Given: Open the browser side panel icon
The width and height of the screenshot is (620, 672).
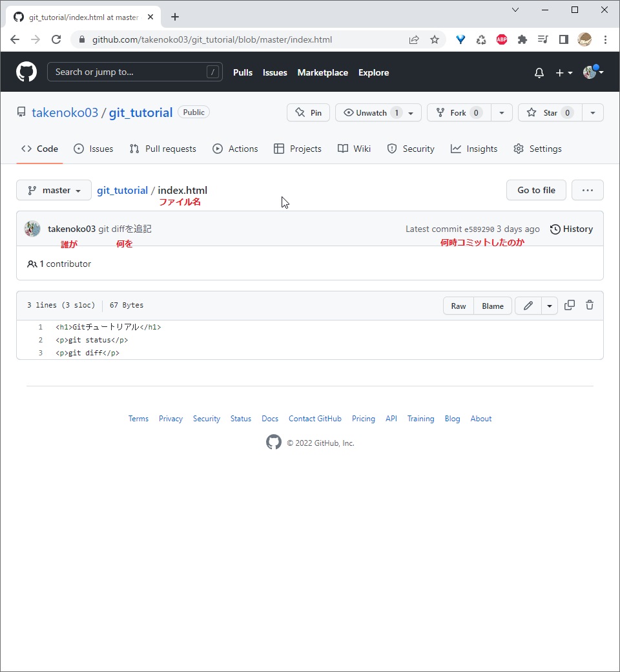Looking at the screenshot, I should (x=563, y=40).
